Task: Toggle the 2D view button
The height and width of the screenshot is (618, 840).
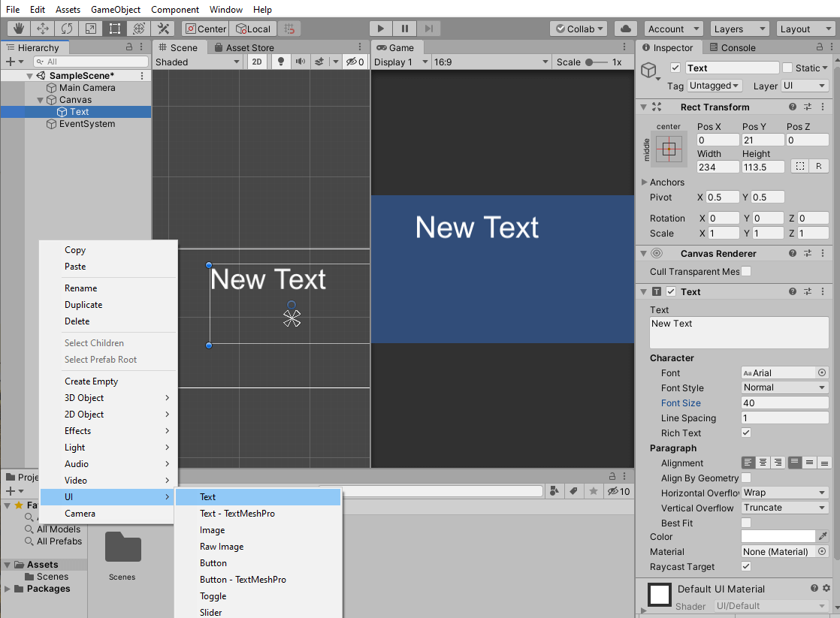Action: pyautogui.click(x=257, y=62)
